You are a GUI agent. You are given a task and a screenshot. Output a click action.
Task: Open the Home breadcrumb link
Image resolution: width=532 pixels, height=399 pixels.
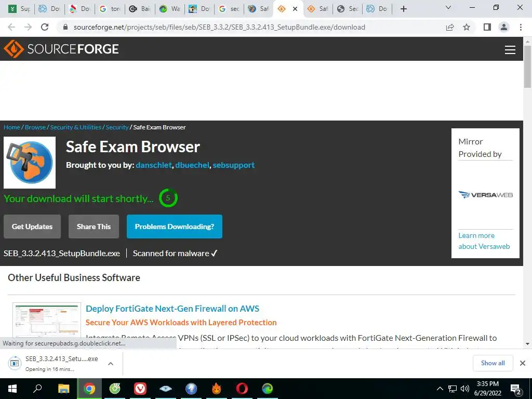tap(12, 127)
